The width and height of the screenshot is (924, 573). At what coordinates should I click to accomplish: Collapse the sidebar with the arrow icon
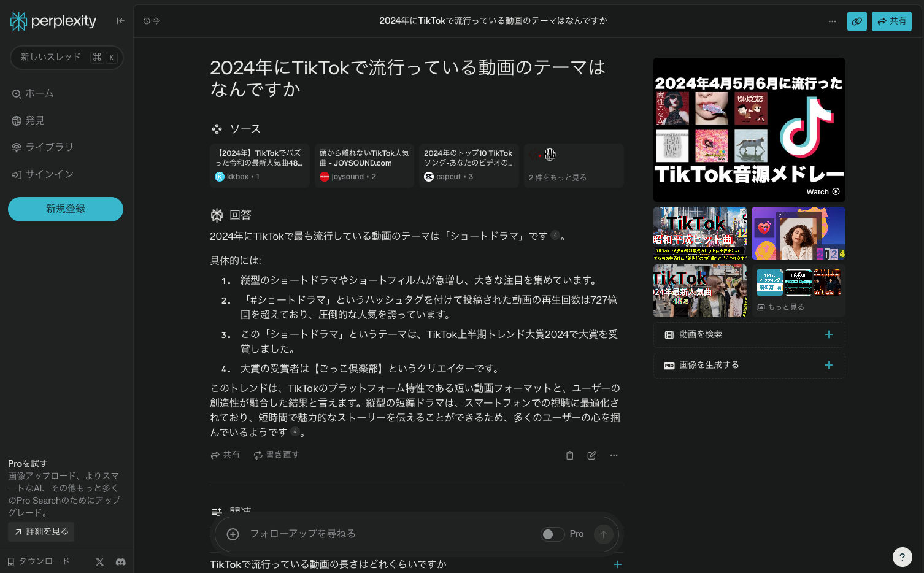120,21
